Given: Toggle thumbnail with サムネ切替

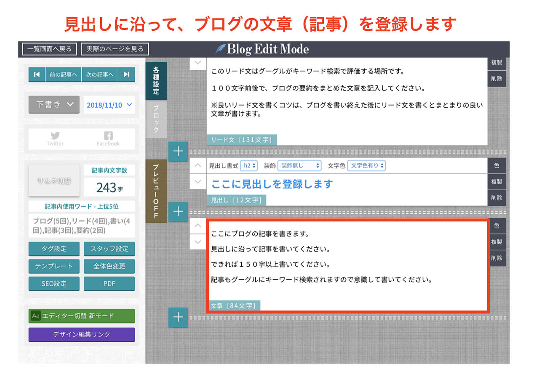Looking at the screenshot, I should pos(54,181).
